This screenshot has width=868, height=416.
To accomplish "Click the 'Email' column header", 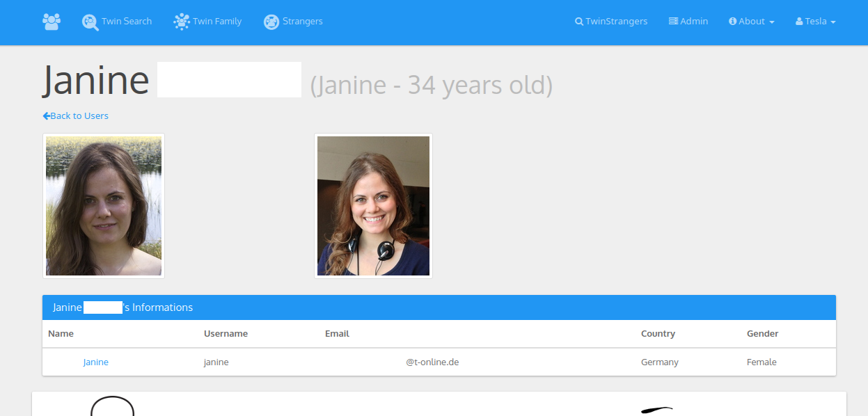I will point(337,334).
